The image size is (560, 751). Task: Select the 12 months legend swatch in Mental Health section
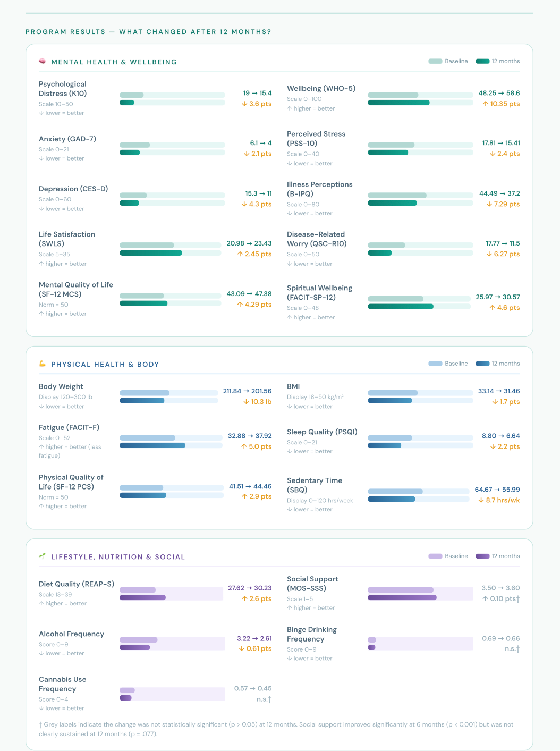482,61
